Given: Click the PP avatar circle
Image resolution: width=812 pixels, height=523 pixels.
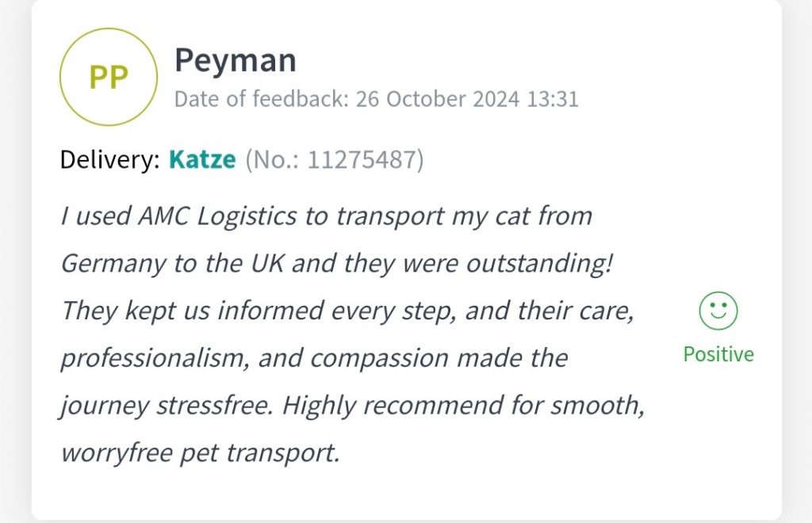Looking at the screenshot, I should pos(109,77).
